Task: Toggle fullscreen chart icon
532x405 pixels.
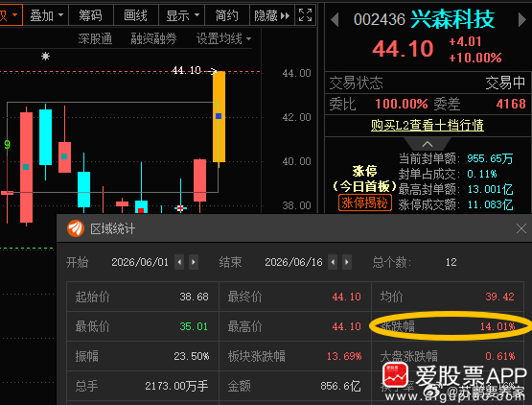Action: [305, 15]
